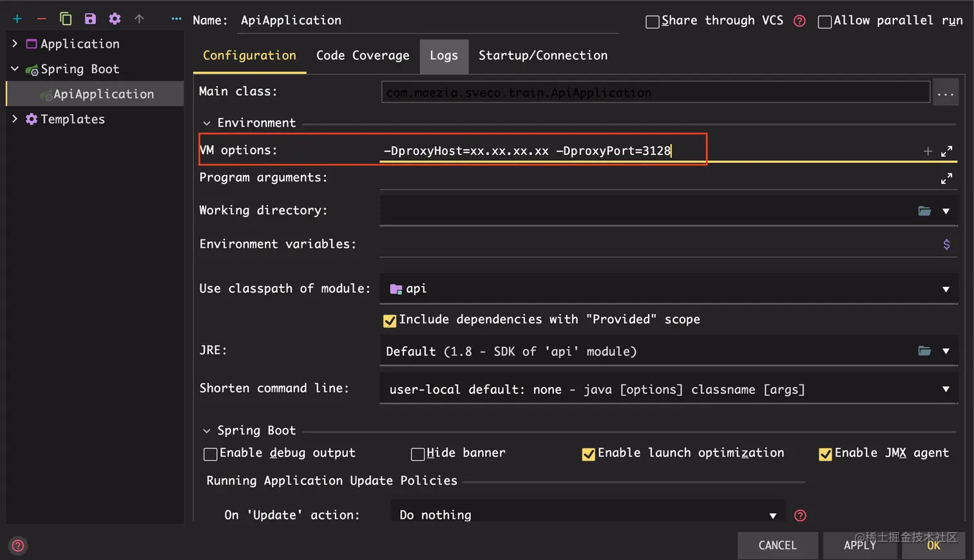
Task: Open the Shorten command line dropdown
Action: pyautogui.click(x=946, y=389)
